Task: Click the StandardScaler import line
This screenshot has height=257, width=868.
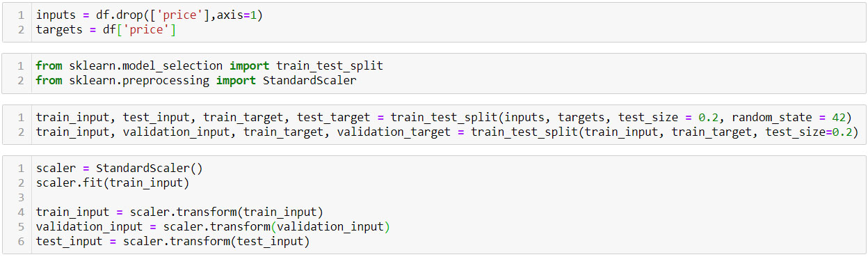Action: [196, 81]
